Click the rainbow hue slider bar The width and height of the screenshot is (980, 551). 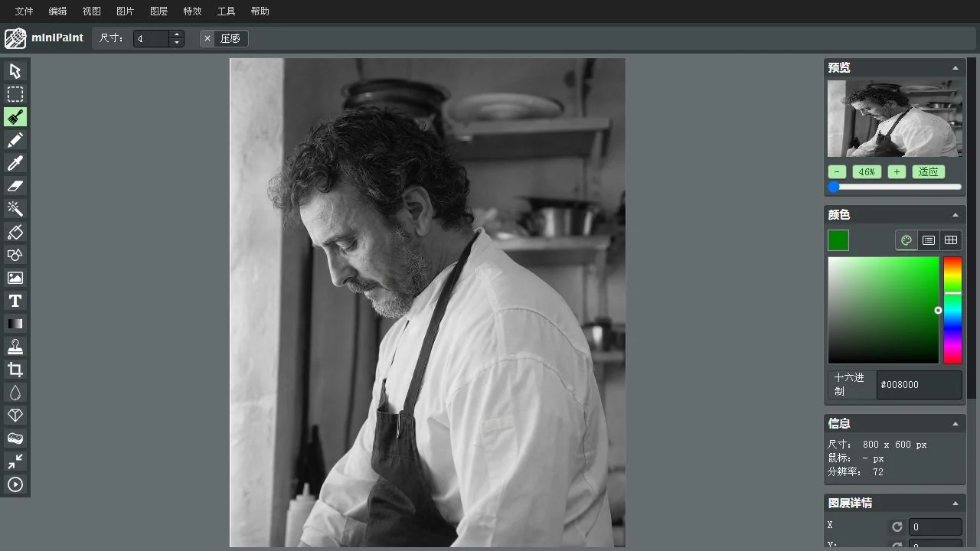pyautogui.click(x=952, y=310)
